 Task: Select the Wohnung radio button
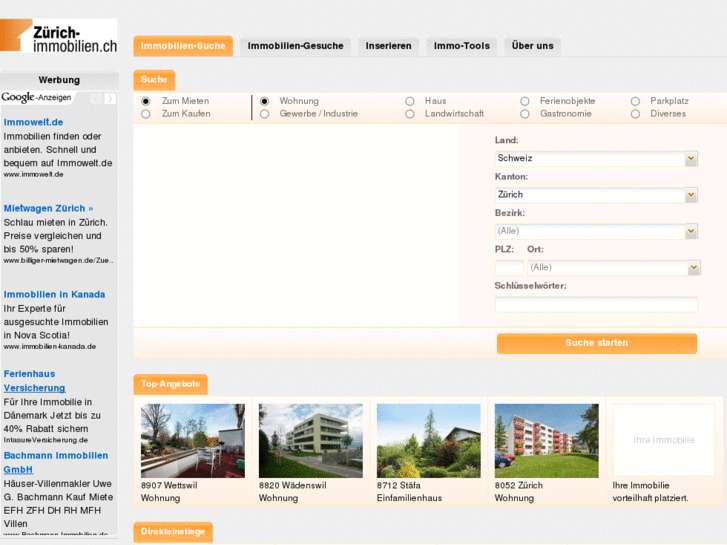tap(264, 101)
